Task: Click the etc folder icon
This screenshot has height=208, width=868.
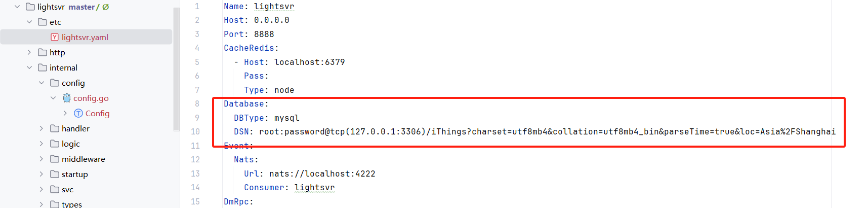Action: (43, 22)
